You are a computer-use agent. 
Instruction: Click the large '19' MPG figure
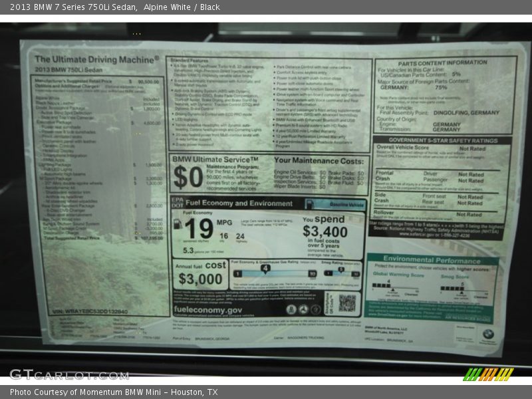coord(199,228)
